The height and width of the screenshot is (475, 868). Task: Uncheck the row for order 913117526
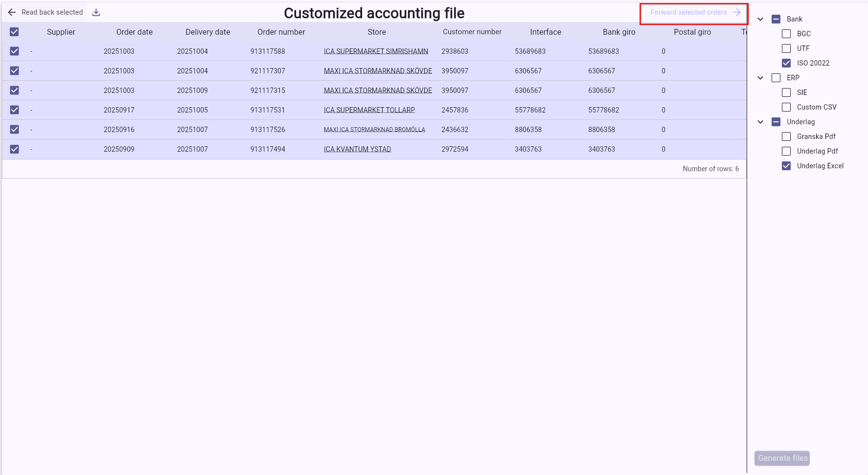[14, 130]
